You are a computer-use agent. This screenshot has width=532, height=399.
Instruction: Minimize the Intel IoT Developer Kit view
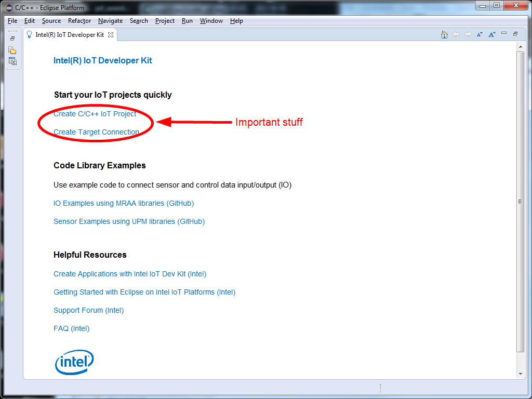[504, 33]
